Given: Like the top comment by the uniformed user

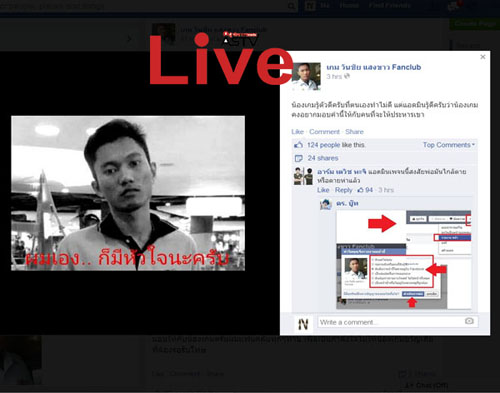Looking at the screenshot, I should pyautogui.click(x=323, y=190).
